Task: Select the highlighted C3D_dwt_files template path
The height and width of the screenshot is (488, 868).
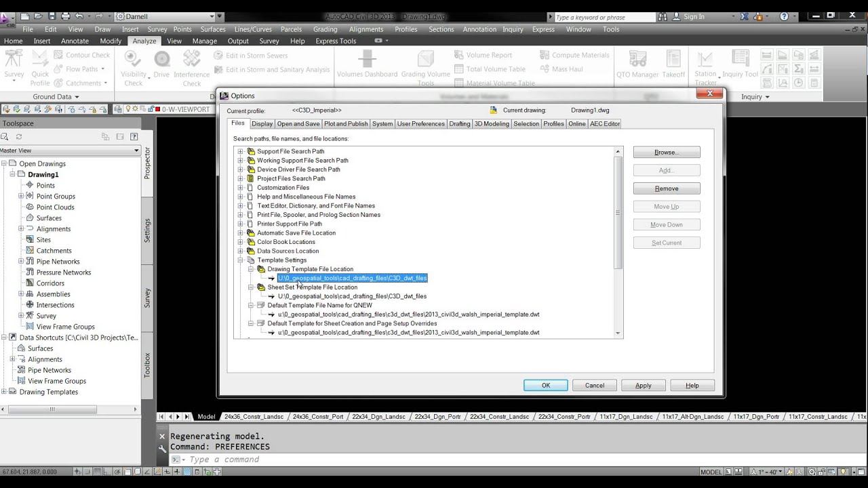Action: point(353,278)
